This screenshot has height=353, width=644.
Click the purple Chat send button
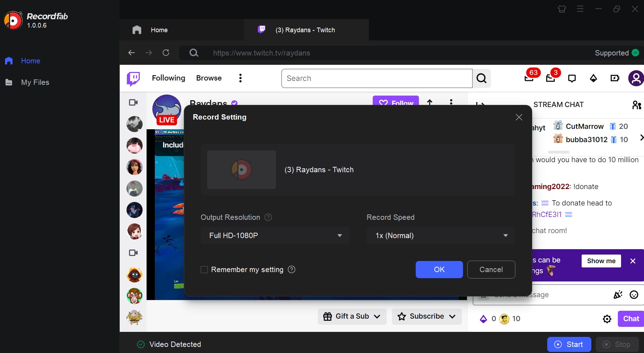tap(631, 319)
